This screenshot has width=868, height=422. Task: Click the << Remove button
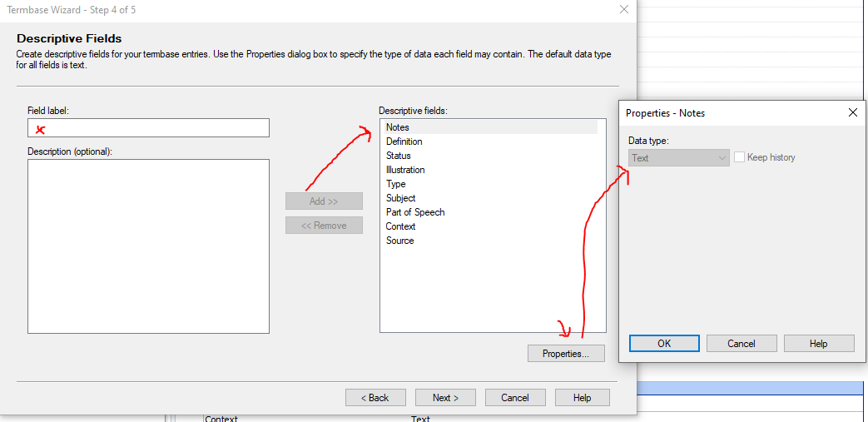pos(324,226)
